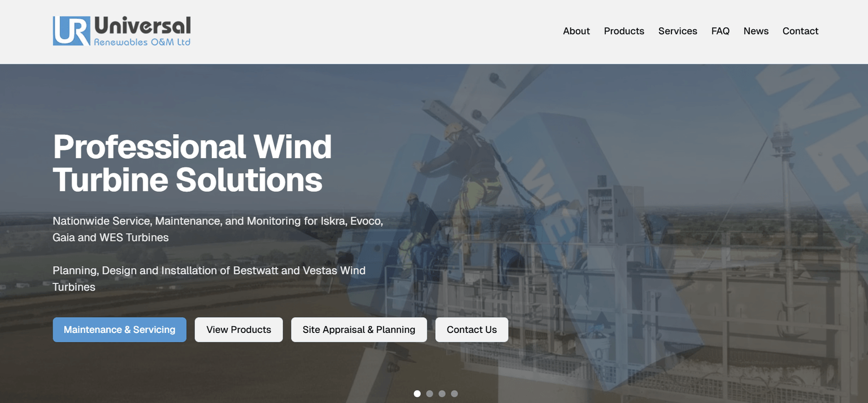This screenshot has height=403, width=868.
Task: Select the first carousel indicator dot
Action: [x=417, y=393]
